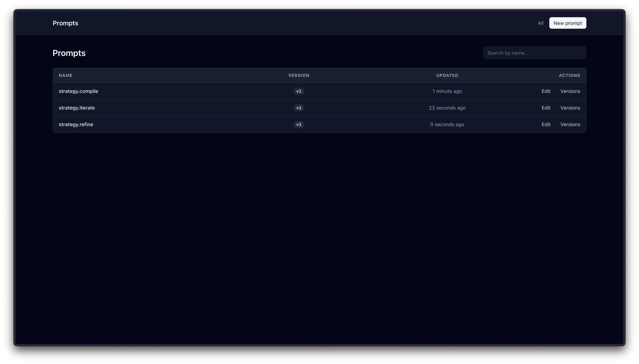View Versions of strategy.compile
The width and height of the screenshot is (639, 364).
pos(570,91)
